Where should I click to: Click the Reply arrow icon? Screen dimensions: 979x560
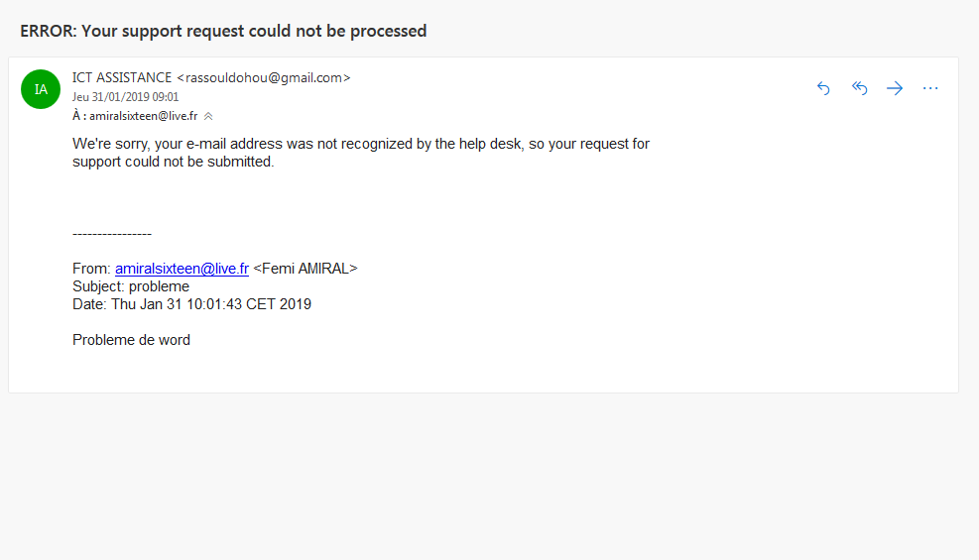823,88
